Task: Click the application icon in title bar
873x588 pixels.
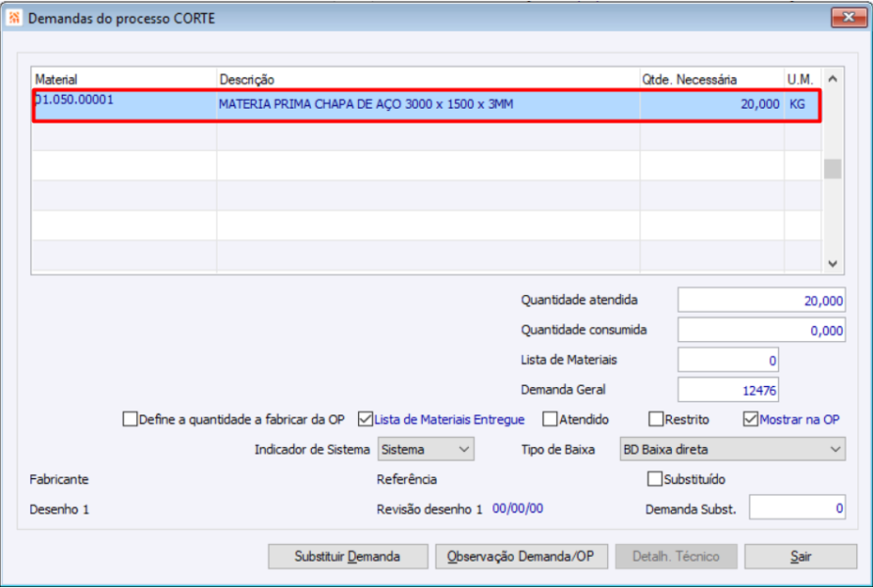Action: click(14, 18)
